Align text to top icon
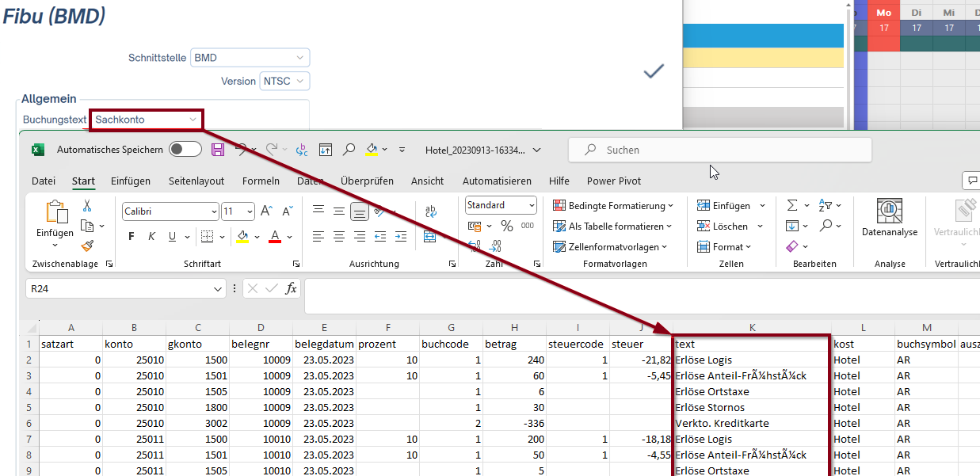 pyautogui.click(x=318, y=211)
